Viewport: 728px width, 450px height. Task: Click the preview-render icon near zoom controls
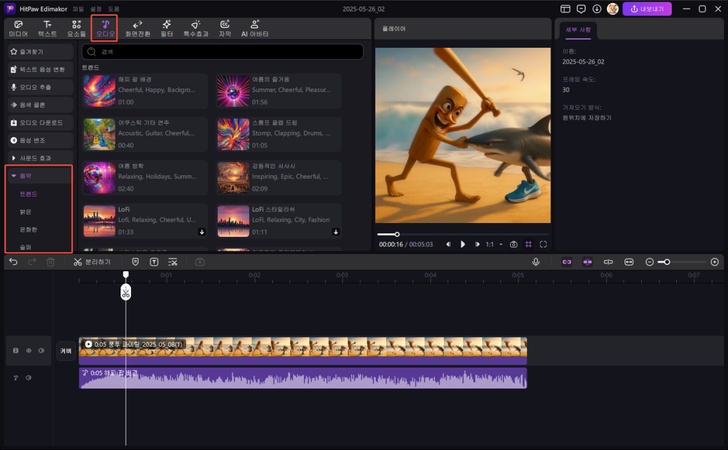(x=608, y=262)
